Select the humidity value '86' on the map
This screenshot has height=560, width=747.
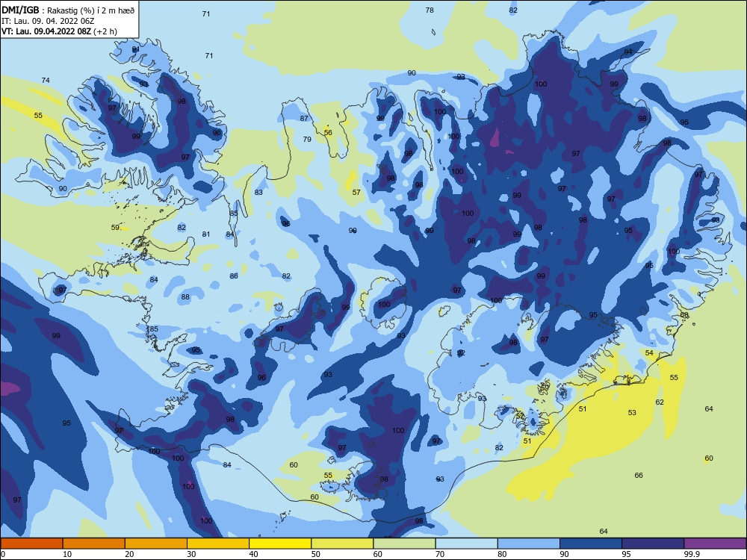pyautogui.click(x=234, y=276)
